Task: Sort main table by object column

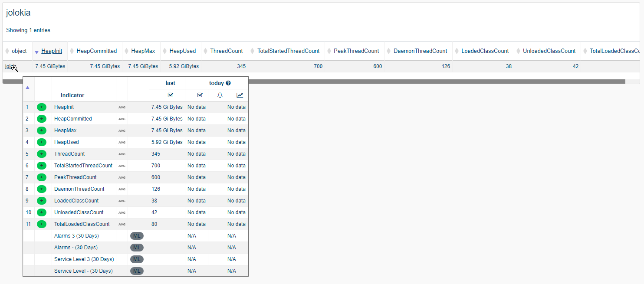Action: tap(19, 51)
